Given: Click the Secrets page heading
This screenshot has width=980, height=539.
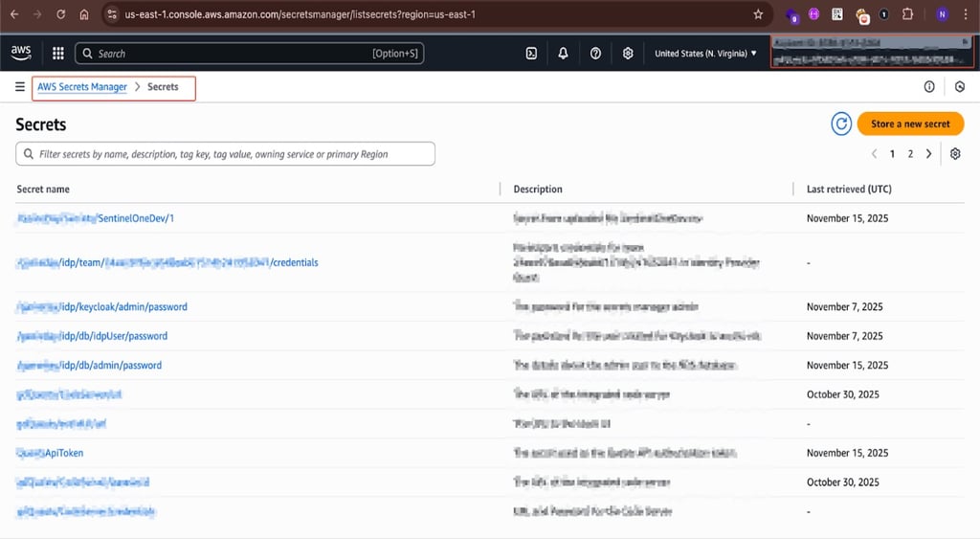Looking at the screenshot, I should click(40, 124).
